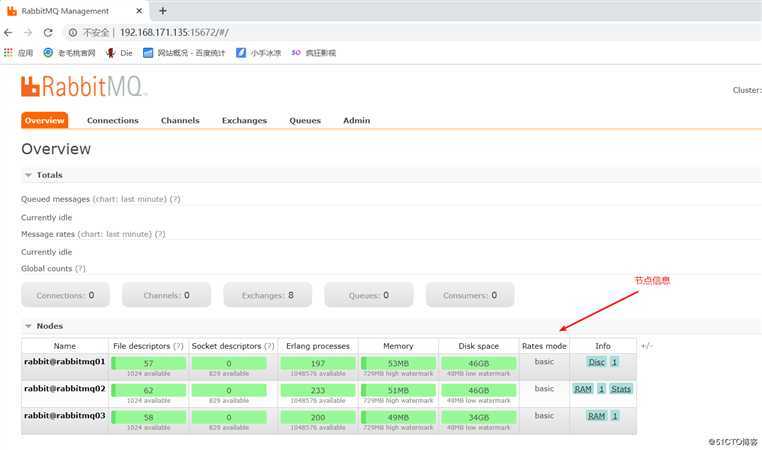Screen dimensions: 762x450
Task: Open node rabbit@rabbitmq02
Action: pos(65,389)
